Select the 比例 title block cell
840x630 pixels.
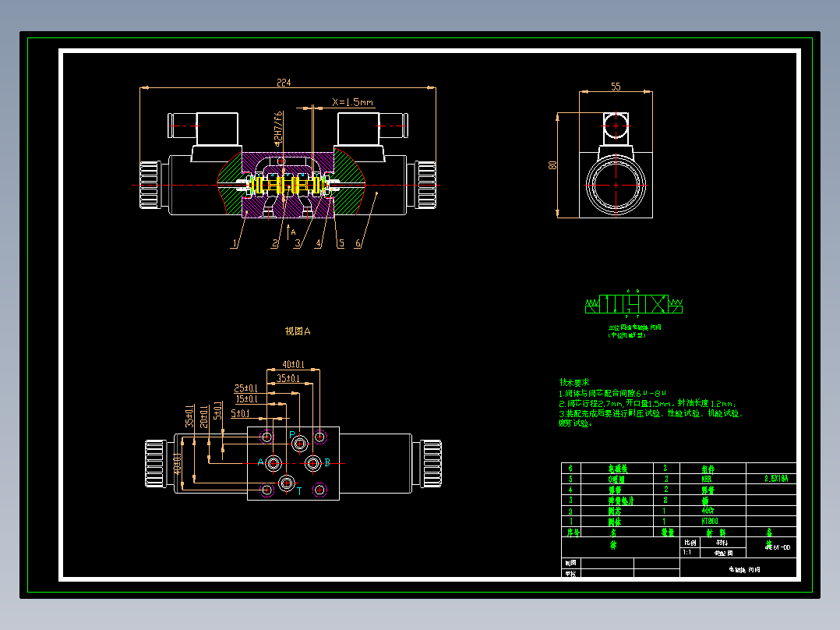[x=690, y=543]
